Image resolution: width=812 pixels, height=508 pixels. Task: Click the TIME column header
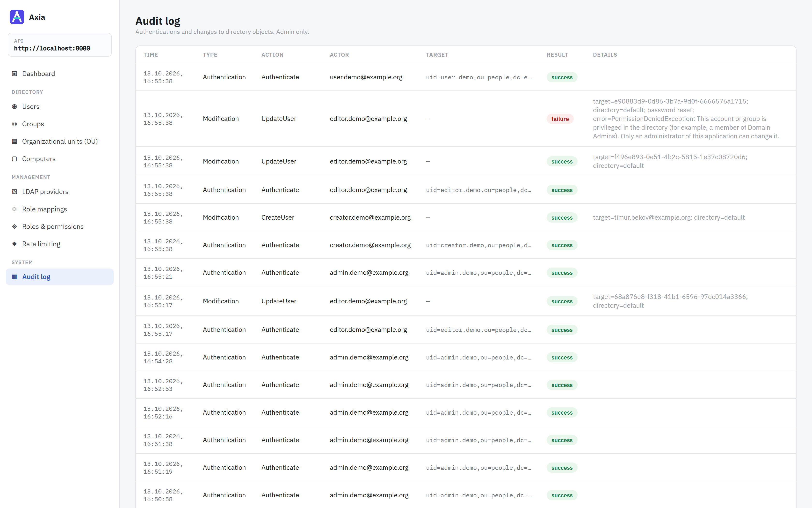point(151,55)
